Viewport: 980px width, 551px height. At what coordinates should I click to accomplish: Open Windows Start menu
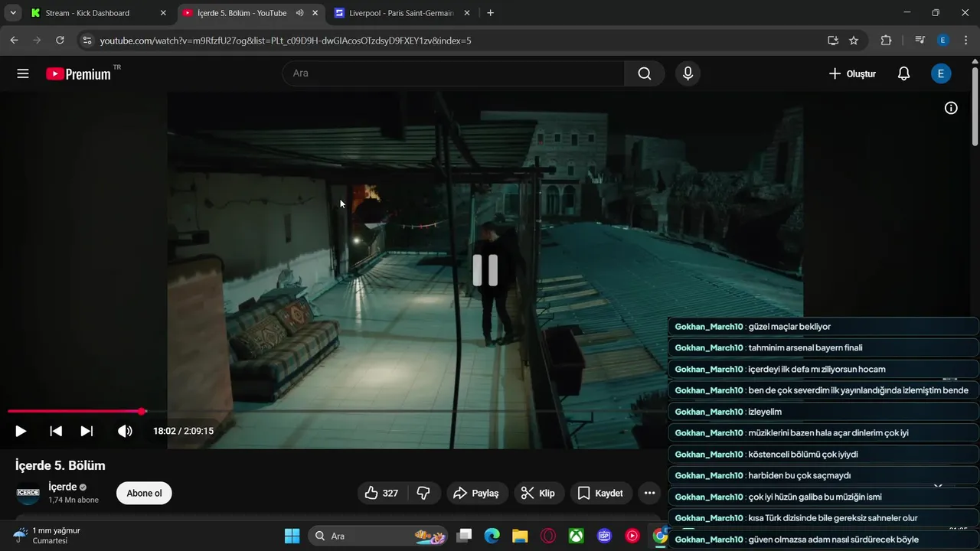click(x=292, y=536)
